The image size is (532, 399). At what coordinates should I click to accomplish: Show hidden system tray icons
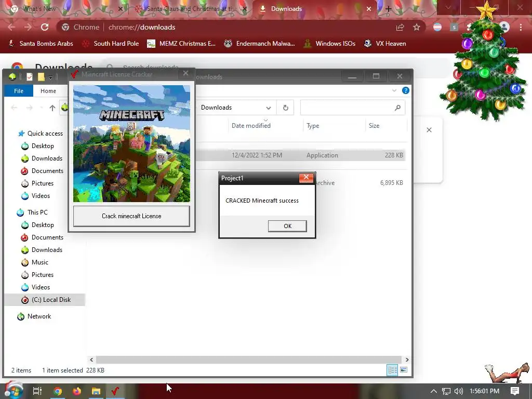tap(433, 391)
